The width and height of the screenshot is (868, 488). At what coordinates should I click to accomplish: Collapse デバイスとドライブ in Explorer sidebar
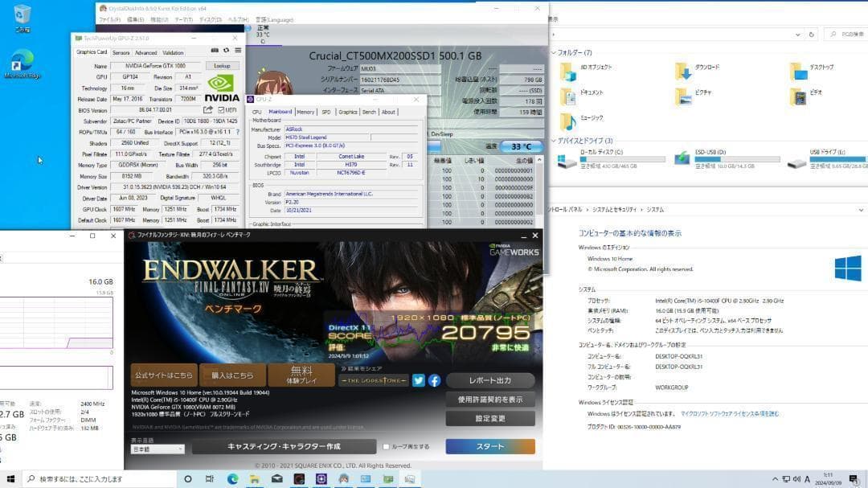click(x=552, y=140)
